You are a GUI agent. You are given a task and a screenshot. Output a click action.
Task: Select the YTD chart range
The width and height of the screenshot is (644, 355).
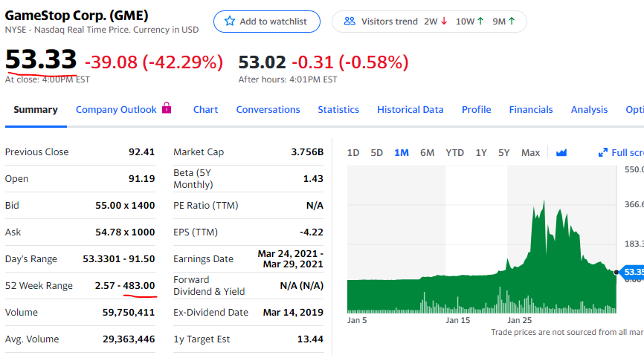coord(454,153)
